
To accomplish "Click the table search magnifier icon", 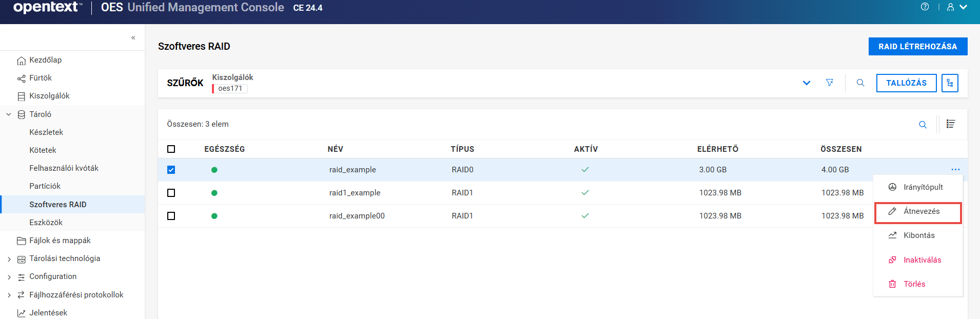I will pyautogui.click(x=923, y=125).
